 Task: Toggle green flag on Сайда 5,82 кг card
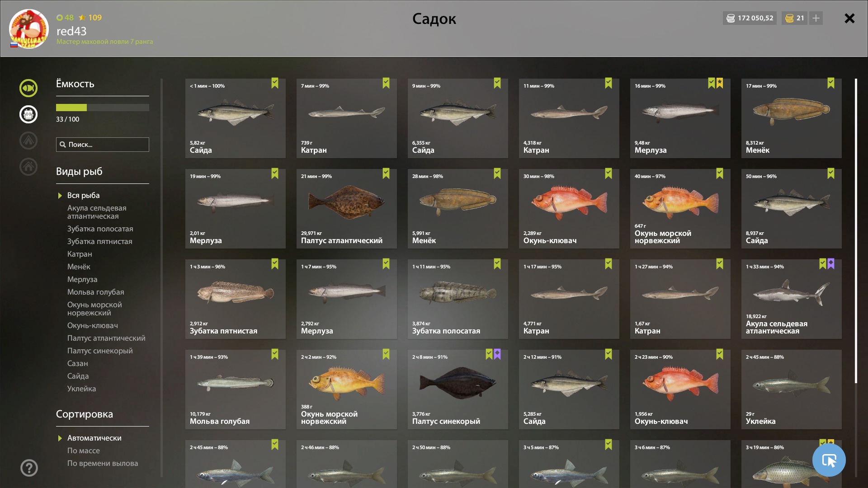(275, 83)
